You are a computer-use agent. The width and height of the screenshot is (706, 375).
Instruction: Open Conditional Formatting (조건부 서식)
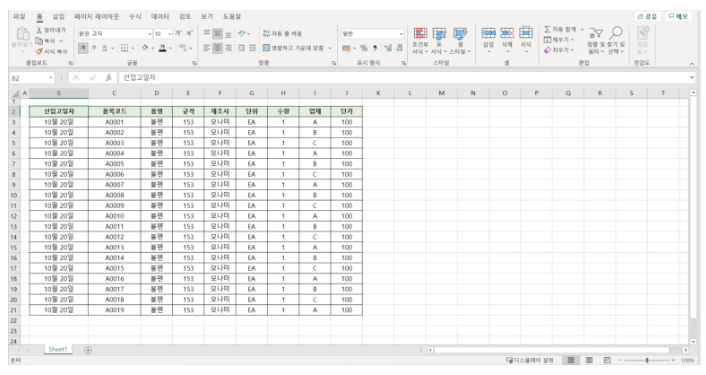[420, 41]
